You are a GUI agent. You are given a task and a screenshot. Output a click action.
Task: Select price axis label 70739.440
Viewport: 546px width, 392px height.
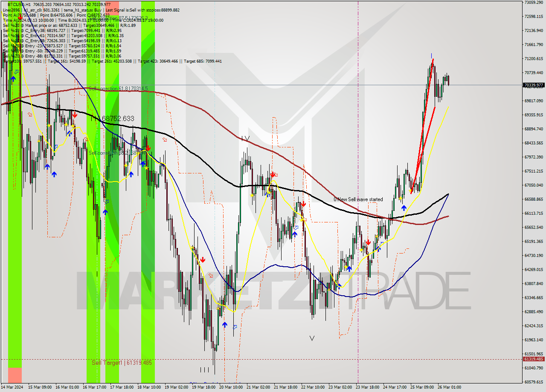[x=533, y=73]
